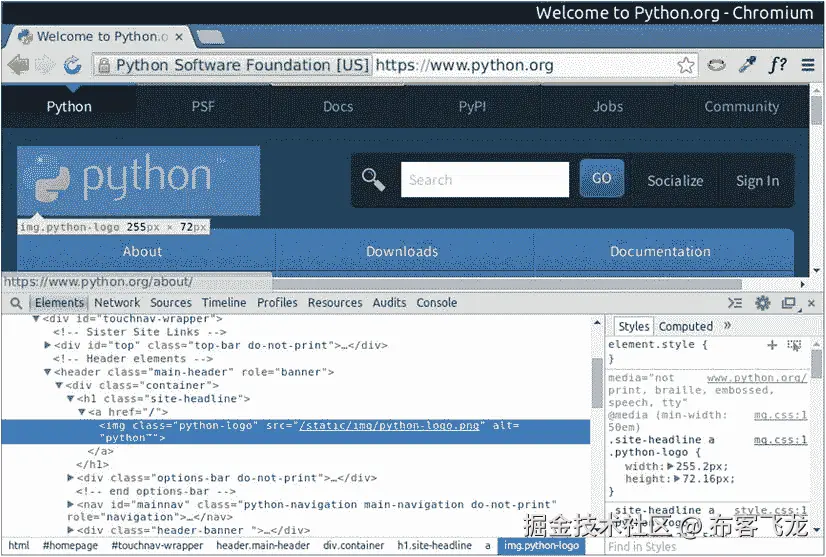Click the Socialize button
The height and width of the screenshot is (557, 826).
coord(675,181)
